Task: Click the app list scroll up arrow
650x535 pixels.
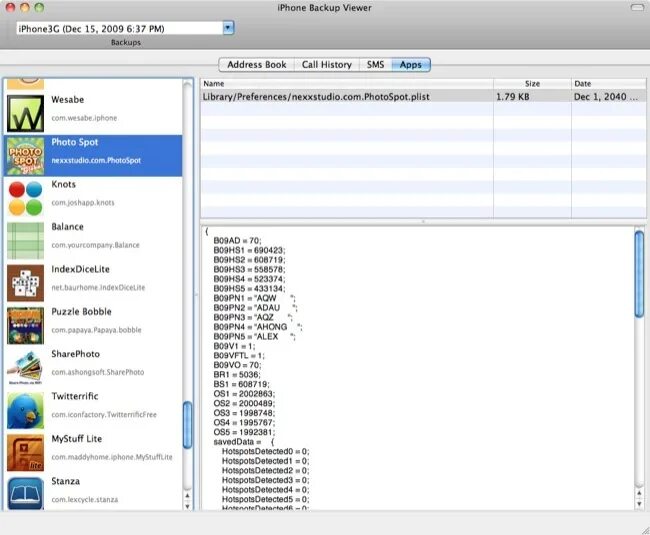Action: pyautogui.click(x=187, y=496)
